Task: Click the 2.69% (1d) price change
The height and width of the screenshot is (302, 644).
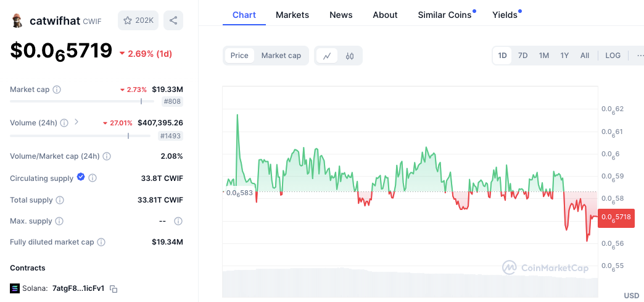Action: [x=146, y=54]
